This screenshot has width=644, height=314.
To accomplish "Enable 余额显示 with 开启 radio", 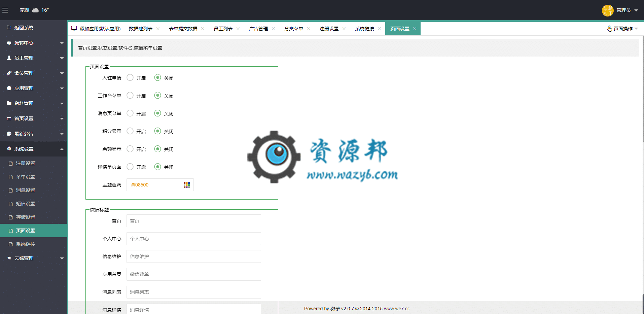I will pos(130,149).
